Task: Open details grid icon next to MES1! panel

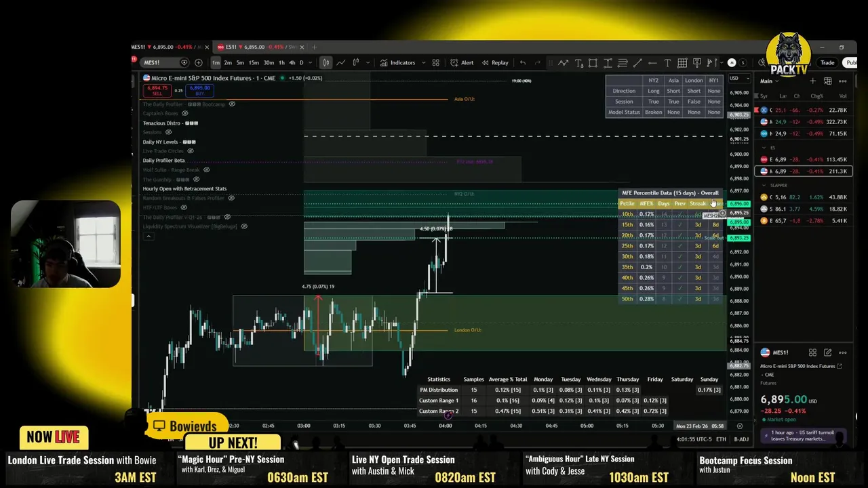Action: pyautogui.click(x=812, y=352)
